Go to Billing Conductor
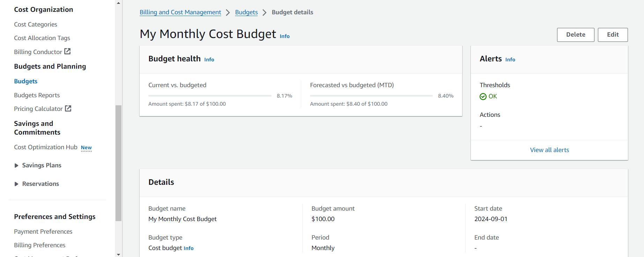The image size is (644, 257). 38,52
